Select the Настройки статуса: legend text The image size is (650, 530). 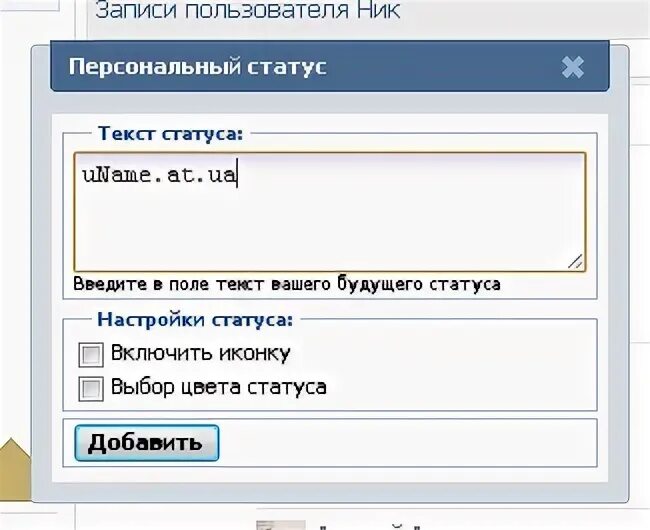195,320
